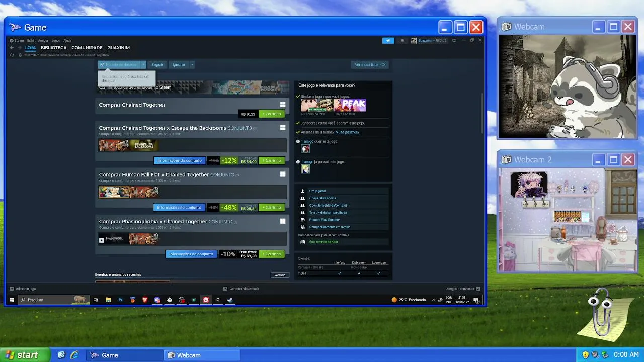This screenshot has height=362, width=644.
Task: Open File Explorer from inner taskbar
Action: pos(108,300)
